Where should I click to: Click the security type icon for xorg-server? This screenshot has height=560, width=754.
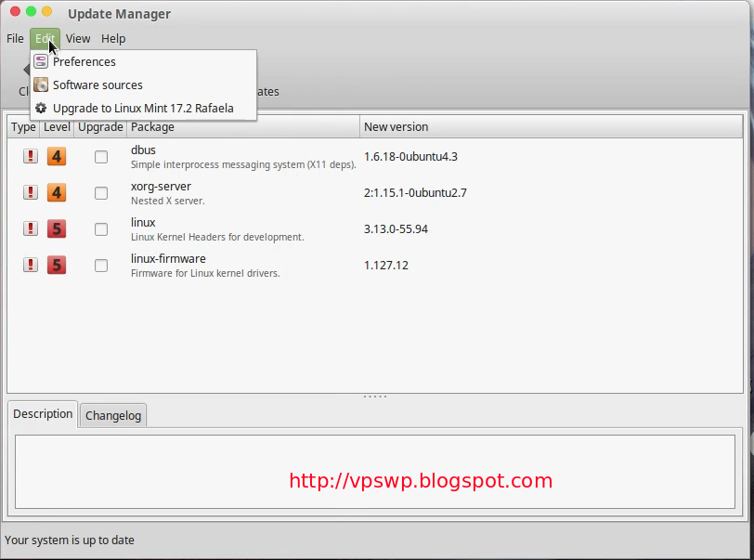coord(31,192)
